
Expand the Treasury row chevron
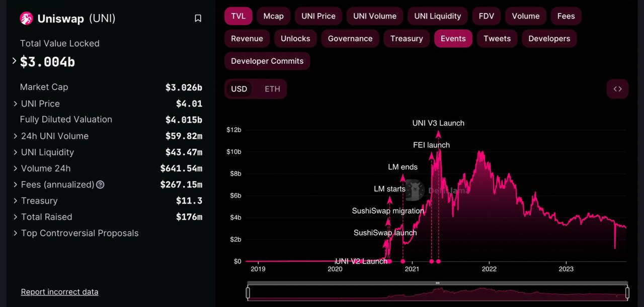16,200
